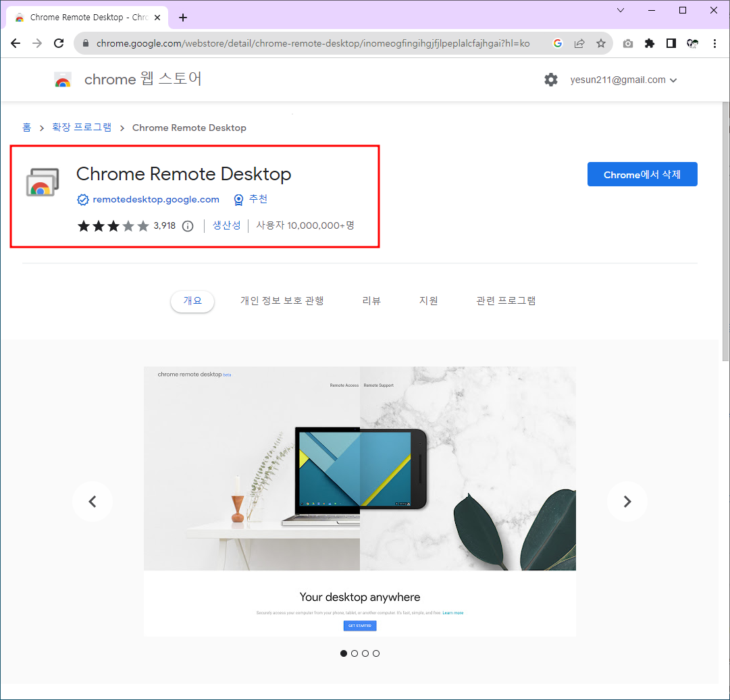
Task: Click the address bar URL field
Action: tap(313, 43)
